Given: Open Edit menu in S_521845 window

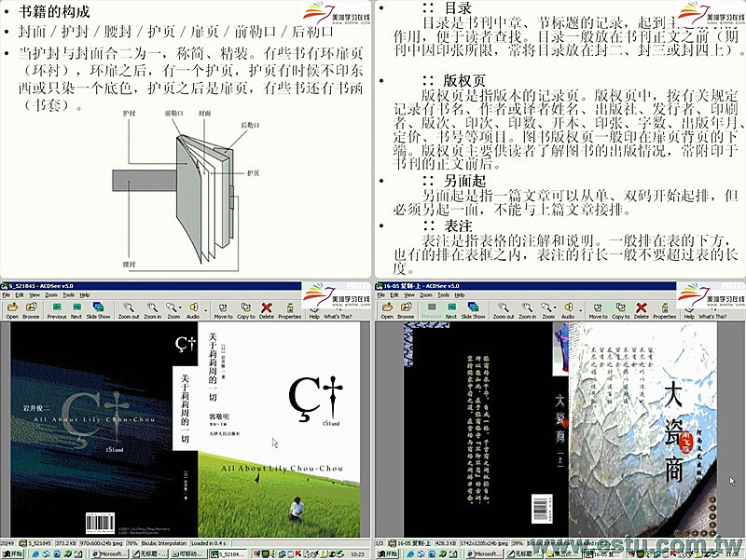Looking at the screenshot, I should click(19, 294).
